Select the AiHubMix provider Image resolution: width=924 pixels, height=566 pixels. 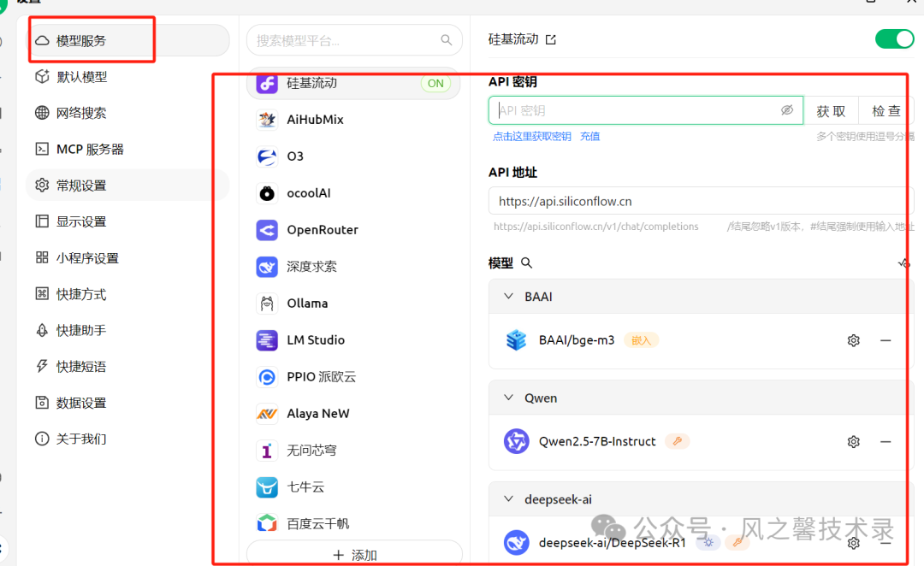click(x=353, y=120)
